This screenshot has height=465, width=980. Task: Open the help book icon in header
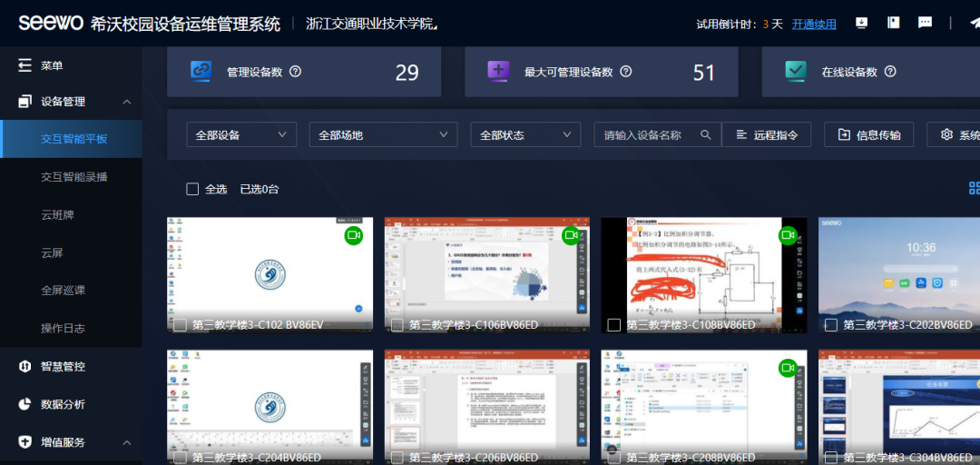coord(893,23)
